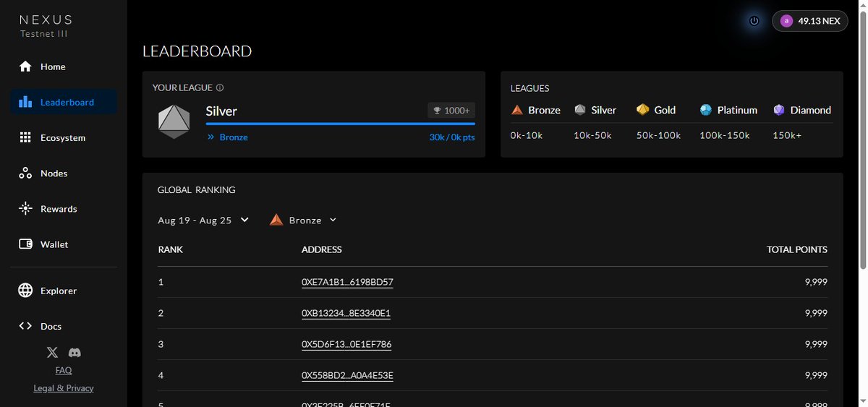The height and width of the screenshot is (407, 868).
Task: Click the Ecosystem grid icon
Action: (x=25, y=137)
